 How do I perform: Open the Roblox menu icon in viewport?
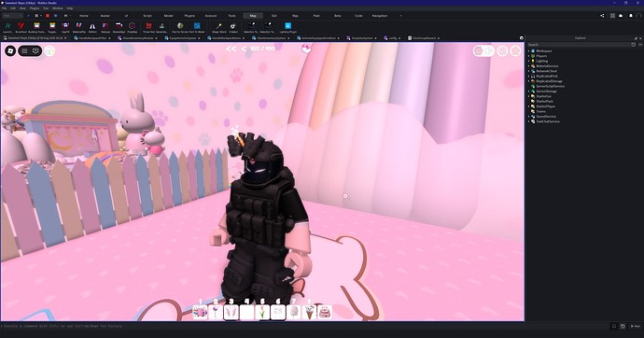tap(10, 51)
